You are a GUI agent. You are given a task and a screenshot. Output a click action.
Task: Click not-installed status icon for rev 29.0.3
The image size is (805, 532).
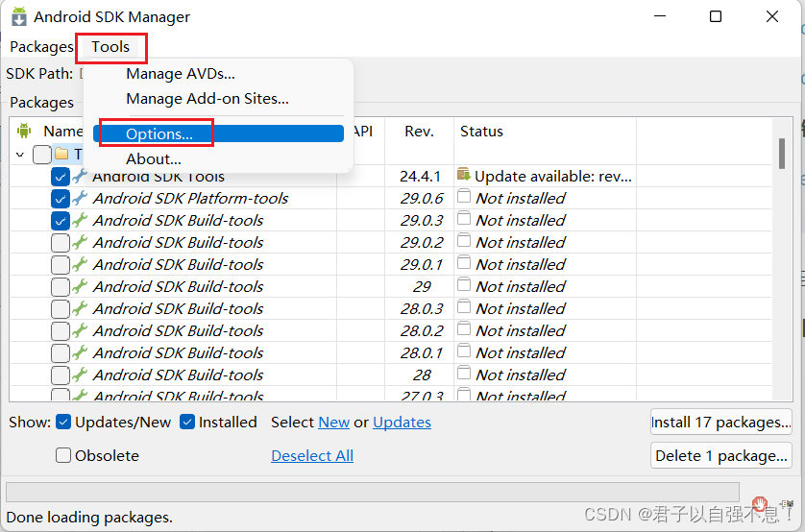click(x=464, y=219)
